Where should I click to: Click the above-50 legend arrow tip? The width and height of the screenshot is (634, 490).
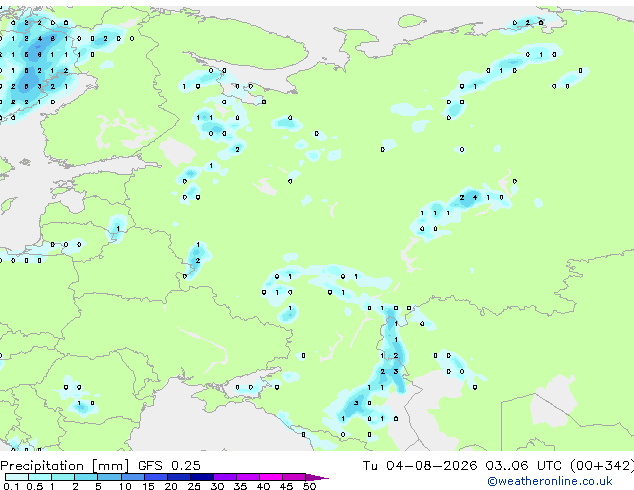(x=317, y=477)
